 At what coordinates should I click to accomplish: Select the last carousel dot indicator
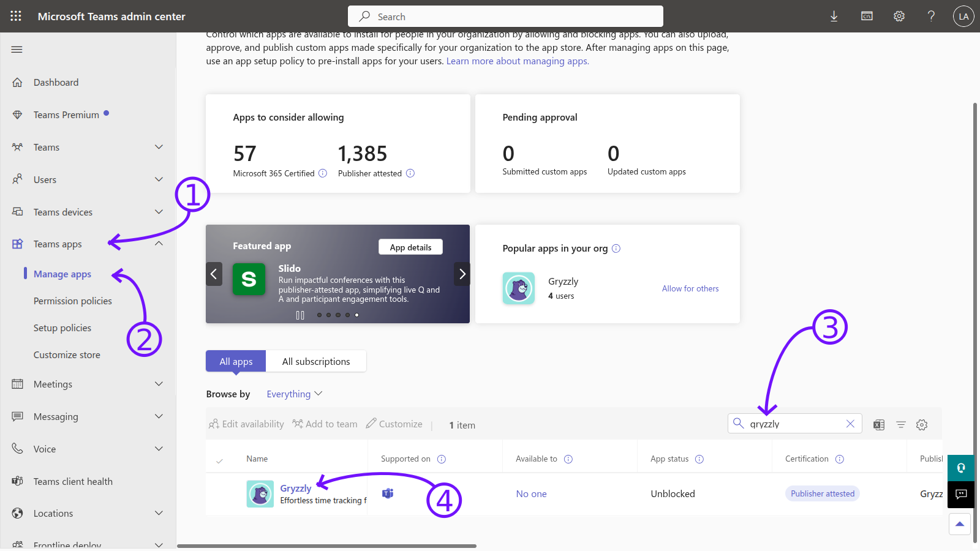[x=357, y=315]
